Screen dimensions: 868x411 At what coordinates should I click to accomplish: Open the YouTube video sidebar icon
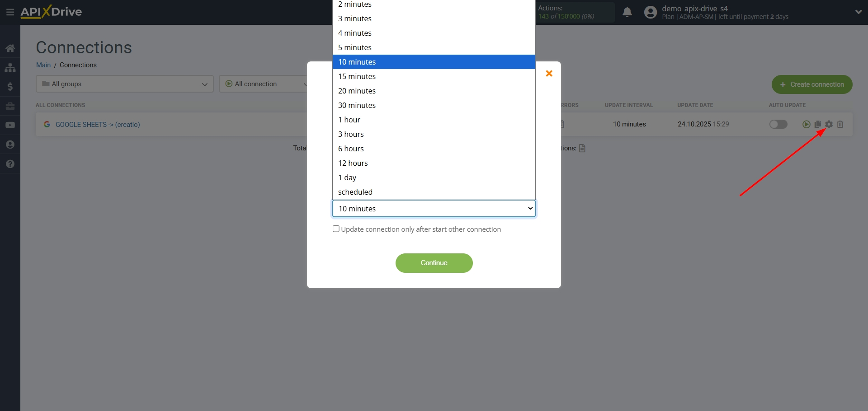click(x=10, y=125)
